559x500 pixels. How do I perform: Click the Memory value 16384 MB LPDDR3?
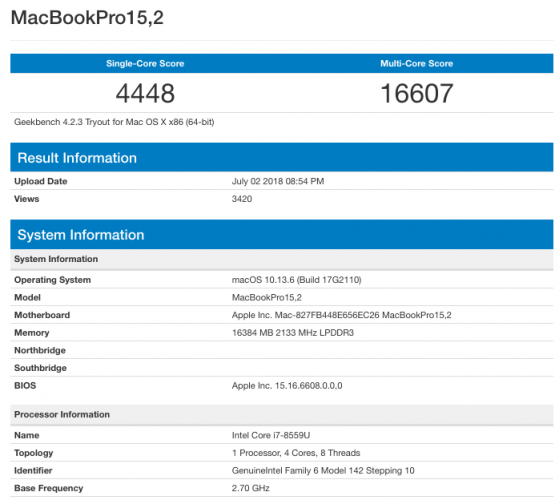coord(293,333)
